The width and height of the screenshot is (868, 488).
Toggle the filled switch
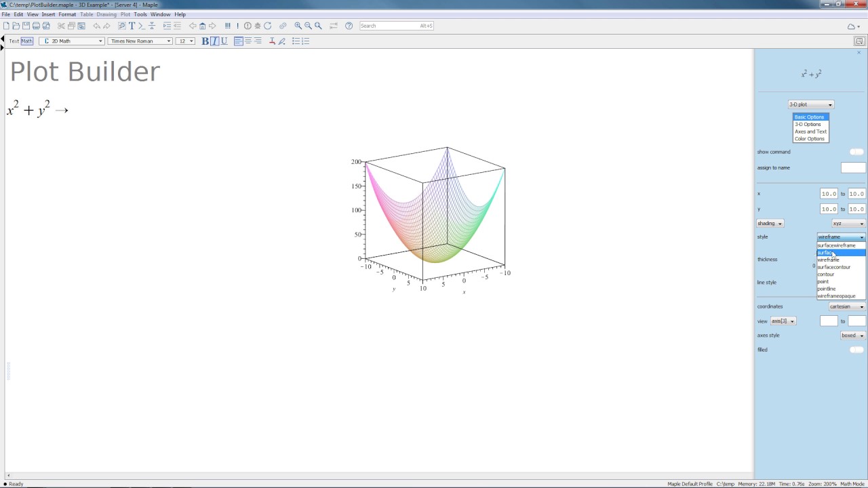856,350
